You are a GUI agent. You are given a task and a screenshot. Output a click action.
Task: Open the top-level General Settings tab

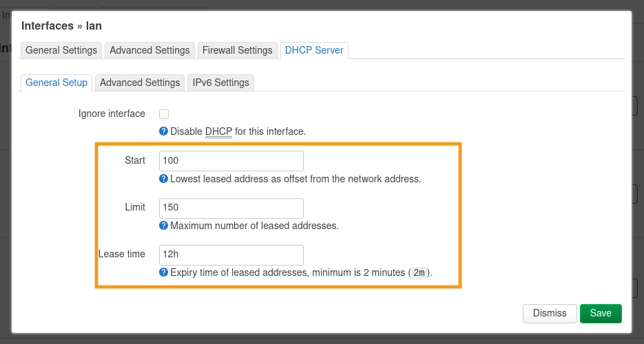tap(61, 50)
